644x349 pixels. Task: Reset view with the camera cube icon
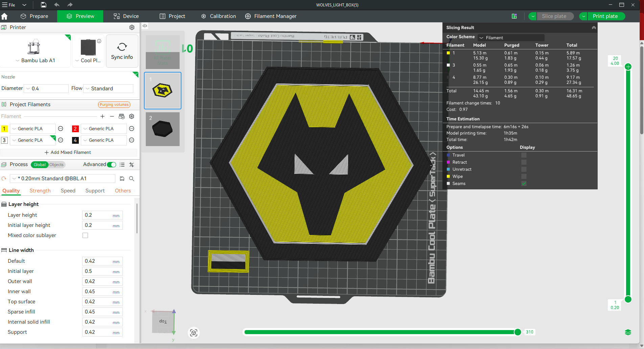pyautogui.click(x=194, y=333)
